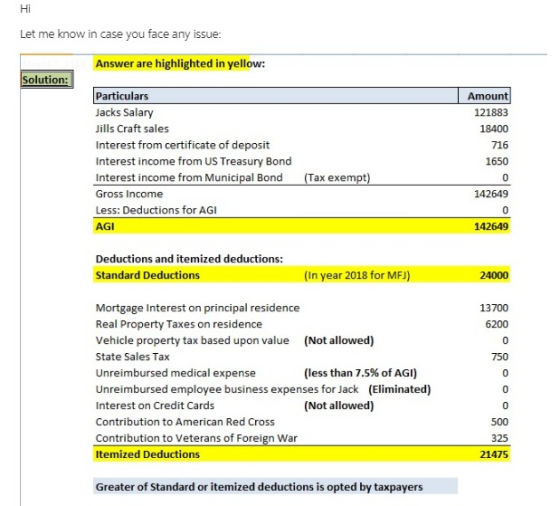Click the value 750
This screenshot has height=506, width=560.
pyautogui.click(x=499, y=357)
